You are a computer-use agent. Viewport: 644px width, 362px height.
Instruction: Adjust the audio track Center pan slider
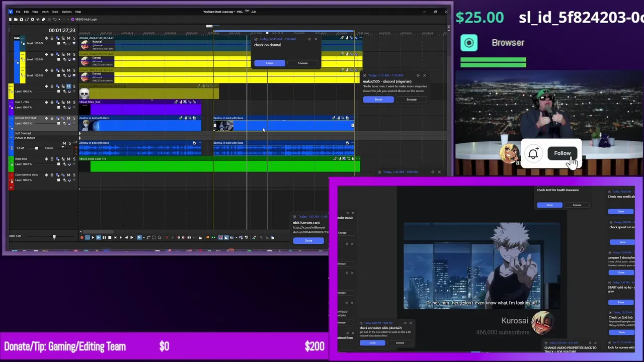(x=63, y=148)
